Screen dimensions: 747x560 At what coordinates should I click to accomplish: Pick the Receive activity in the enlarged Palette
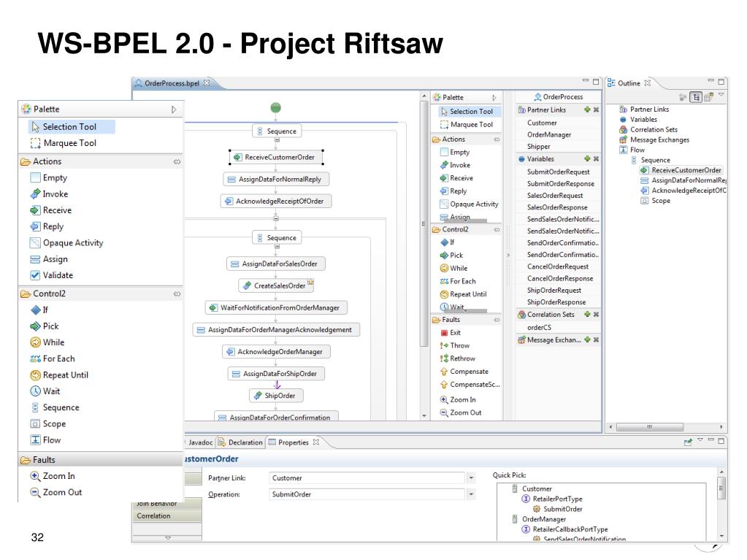coord(50,210)
